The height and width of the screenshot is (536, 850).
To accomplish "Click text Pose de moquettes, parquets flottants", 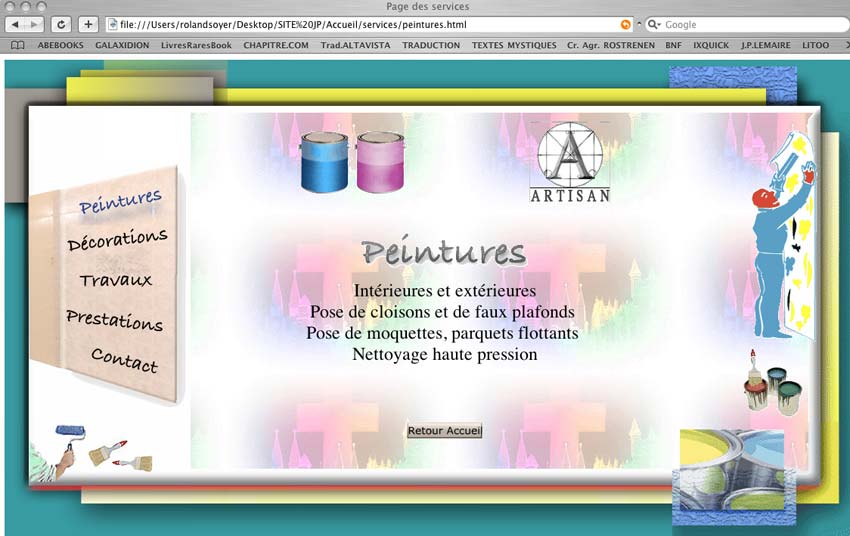I will click(x=442, y=333).
